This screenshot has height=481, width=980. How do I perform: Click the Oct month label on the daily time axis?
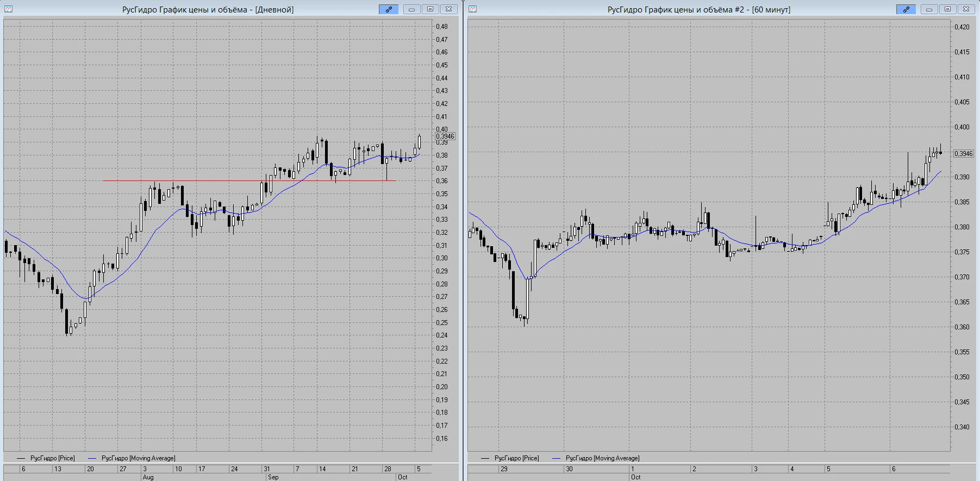(x=402, y=477)
